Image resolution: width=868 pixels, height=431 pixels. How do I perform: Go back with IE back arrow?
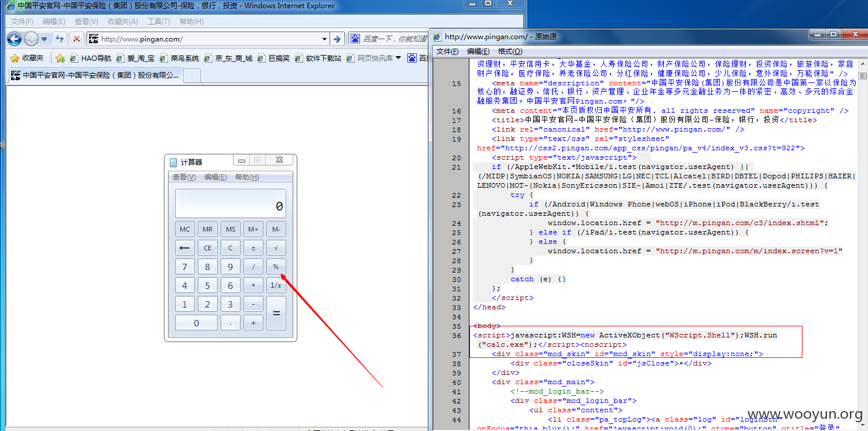(14, 39)
